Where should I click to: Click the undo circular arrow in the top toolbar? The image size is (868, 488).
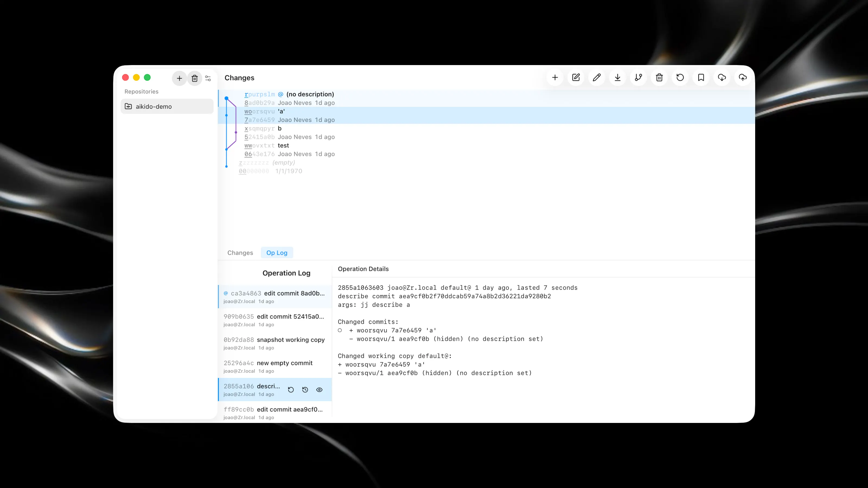(680, 78)
